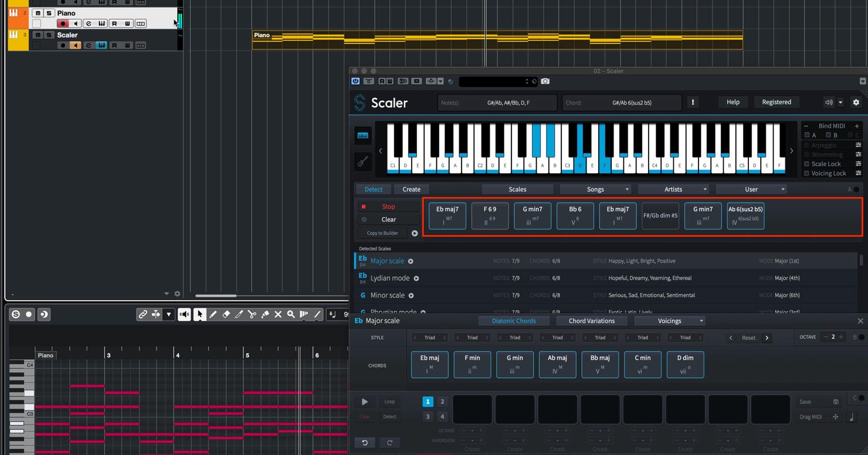The height and width of the screenshot is (455, 868).
Task: Select Diatonic Chords tab
Action: tap(514, 321)
